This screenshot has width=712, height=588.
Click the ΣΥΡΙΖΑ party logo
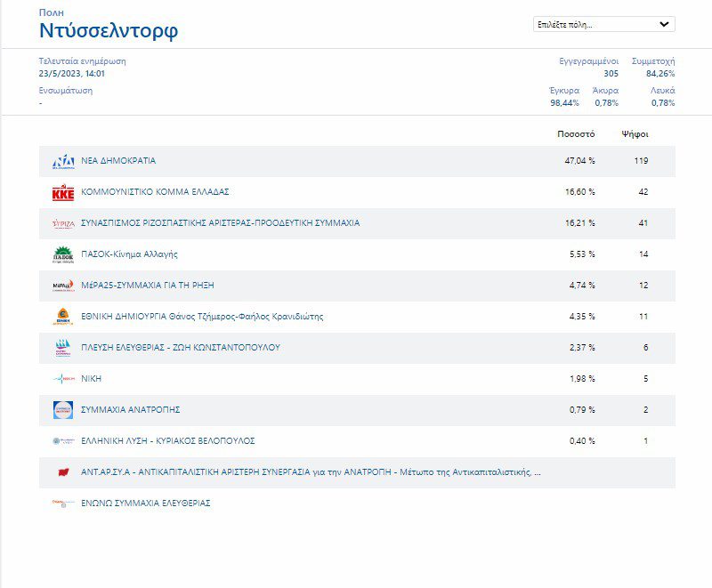[x=63, y=223]
